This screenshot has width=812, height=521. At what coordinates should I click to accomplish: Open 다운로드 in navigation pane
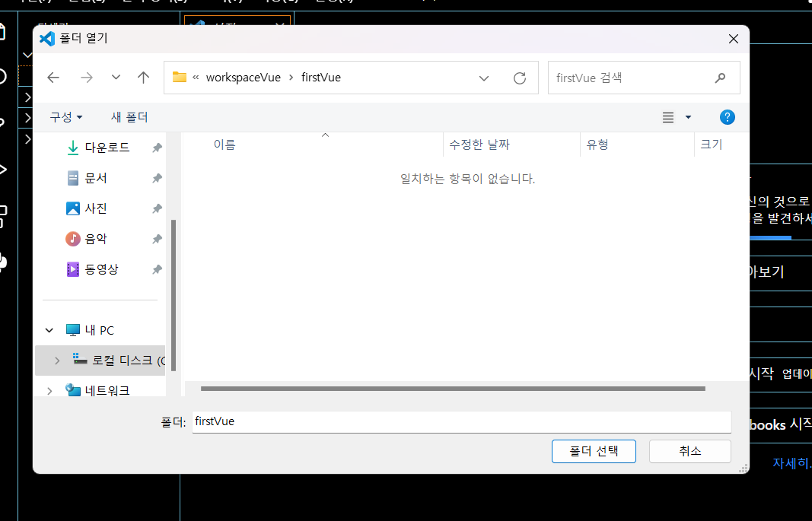(x=107, y=148)
